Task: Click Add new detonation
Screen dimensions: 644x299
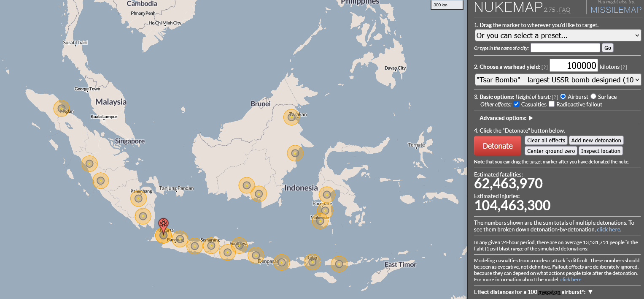Action: [596, 140]
